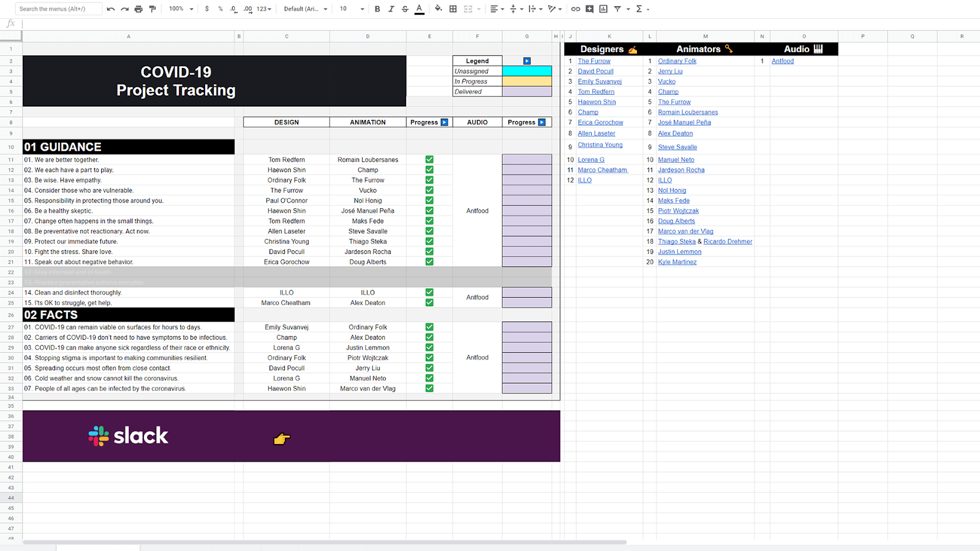The width and height of the screenshot is (980, 551).
Task: Open the Functions sigma menu
Action: (x=643, y=9)
